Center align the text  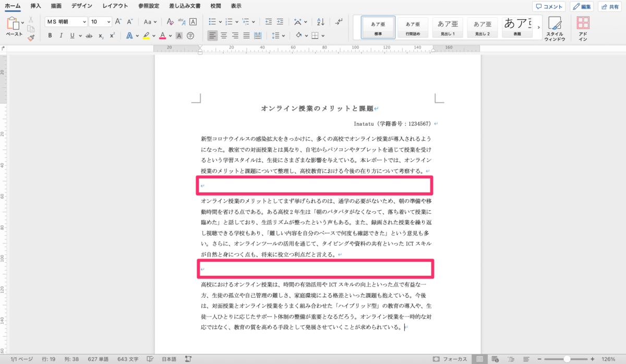click(x=224, y=35)
